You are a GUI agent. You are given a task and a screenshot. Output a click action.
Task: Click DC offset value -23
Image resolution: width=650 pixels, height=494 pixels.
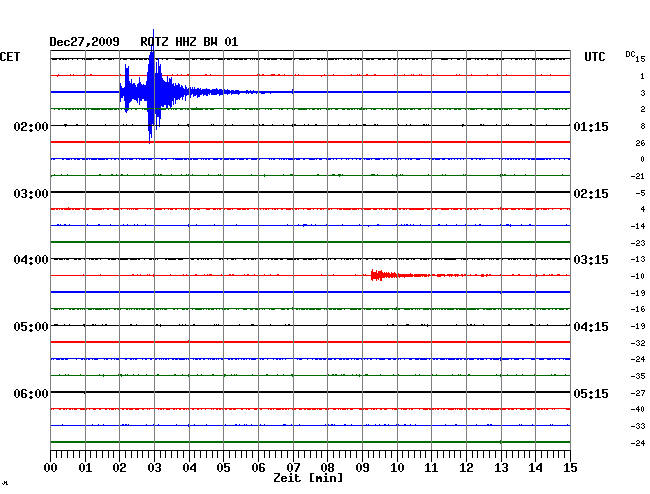pyautogui.click(x=638, y=243)
